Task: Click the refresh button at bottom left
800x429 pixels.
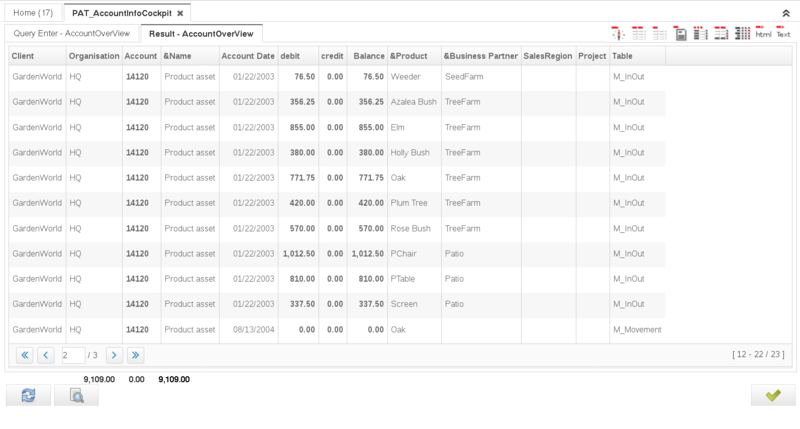Action: pyautogui.click(x=28, y=395)
